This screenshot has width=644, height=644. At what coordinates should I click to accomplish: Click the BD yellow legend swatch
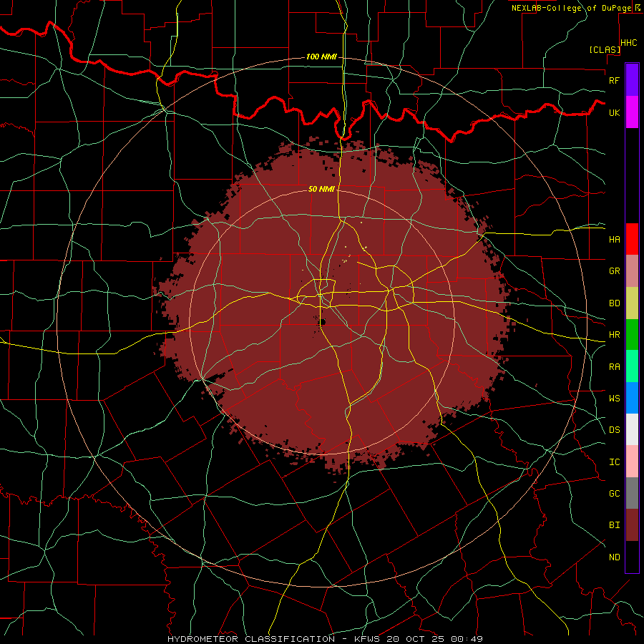(x=632, y=303)
